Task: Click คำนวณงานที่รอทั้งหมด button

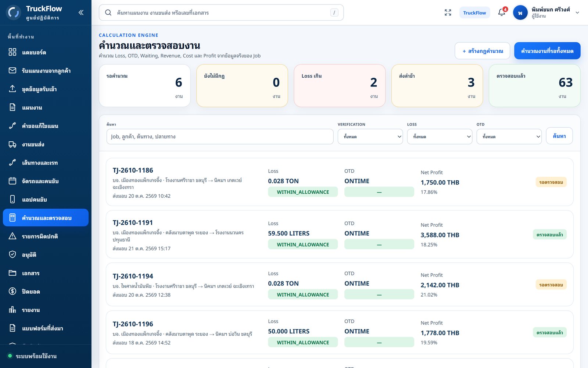Action: pyautogui.click(x=547, y=51)
